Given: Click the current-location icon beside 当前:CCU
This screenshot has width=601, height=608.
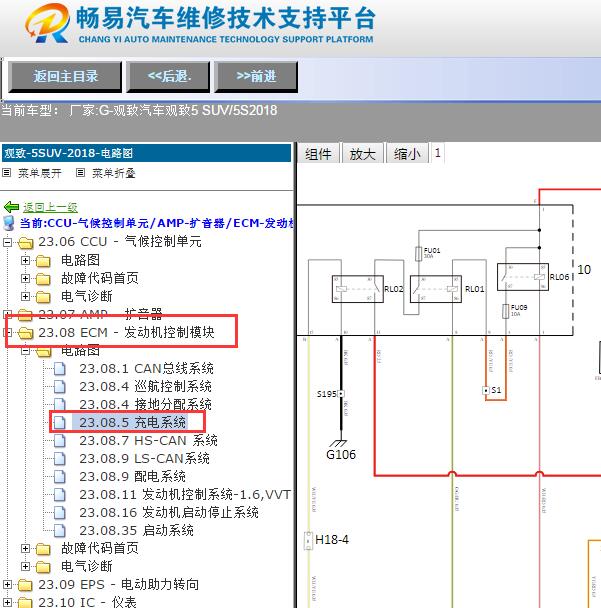Looking at the screenshot, I should click(x=9, y=224).
